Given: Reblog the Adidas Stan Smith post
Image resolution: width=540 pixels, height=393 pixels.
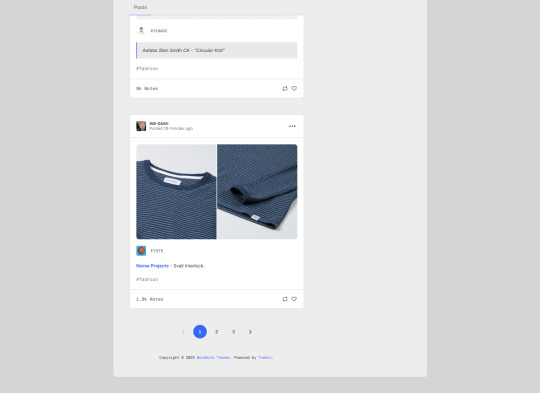Looking at the screenshot, I should point(285,89).
